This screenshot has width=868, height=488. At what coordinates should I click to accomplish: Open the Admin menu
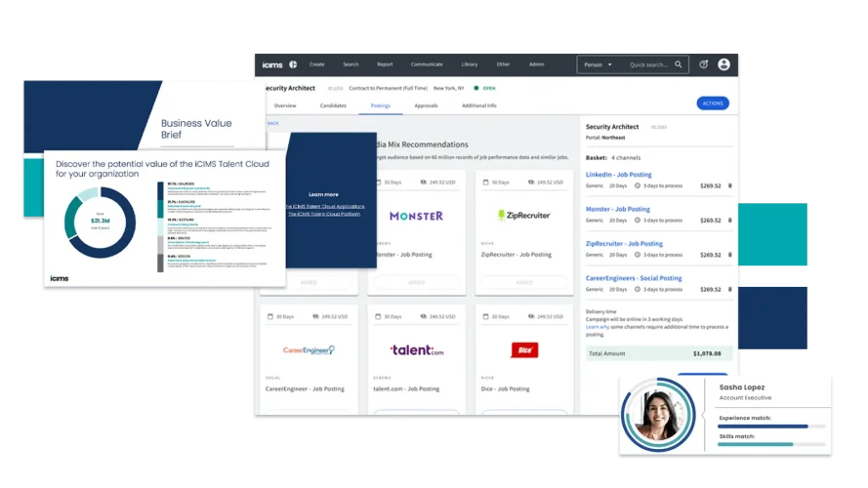pyautogui.click(x=536, y=64)
